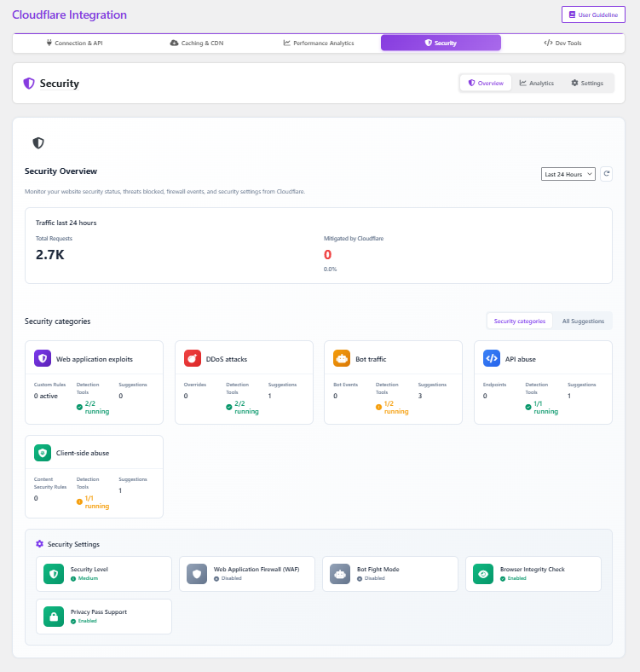The image size is (640, 672).
Task: Click the orange warning beside Bot traffic 1/2 running
Action: pos(378,407)
